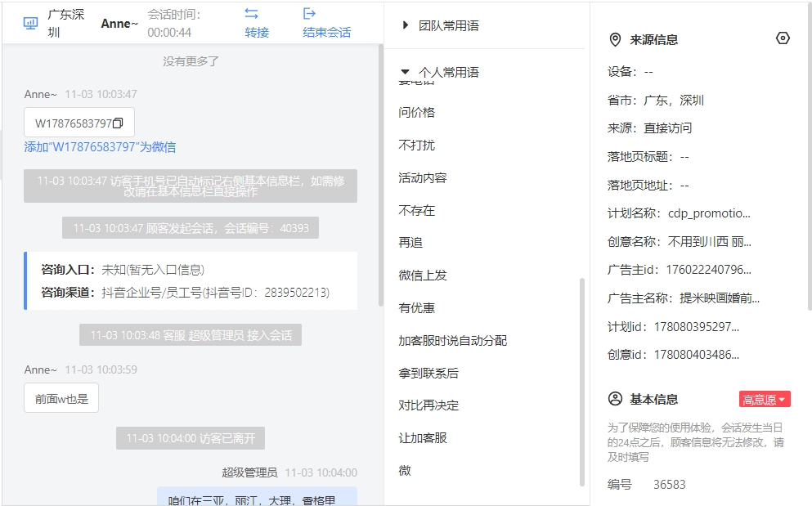This screenshot has height=506, width=812.
Task: Select quick phrase 不打扰
Action: pyautogui.click(x=417, y=145)
